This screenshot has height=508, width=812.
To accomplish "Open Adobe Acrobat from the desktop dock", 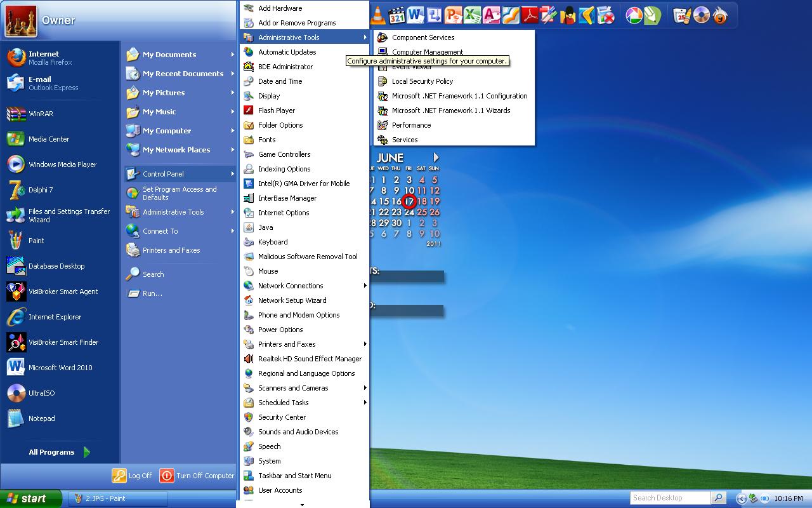I will click(530, 15).
